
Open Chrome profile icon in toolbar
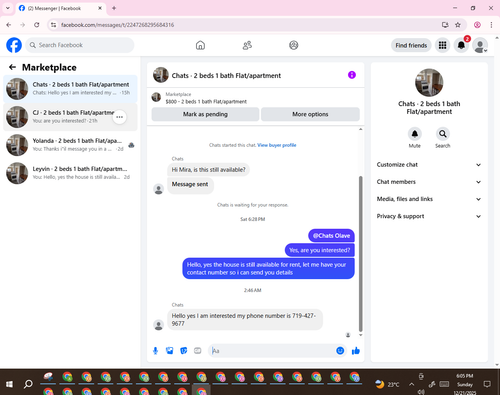pyautogui.click(x=477, y=25)
